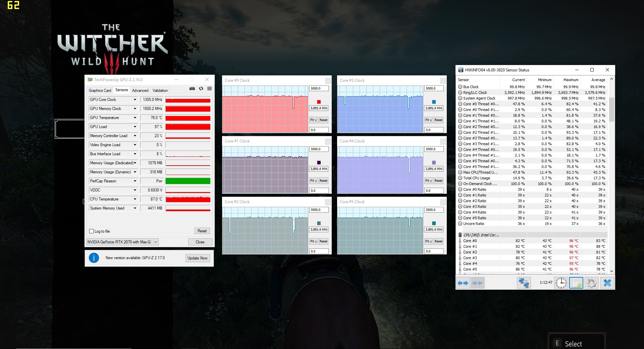644x349 pixels.
Task: Click the Maximum column header in HWiNFO
Action: tap(567, 80)
